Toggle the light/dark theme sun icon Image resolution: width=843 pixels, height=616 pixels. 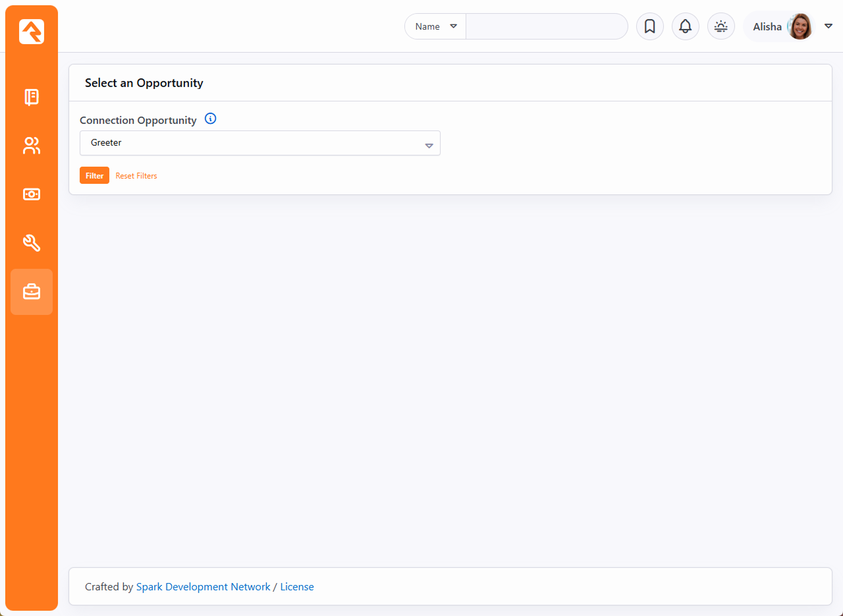pos(721,26)
